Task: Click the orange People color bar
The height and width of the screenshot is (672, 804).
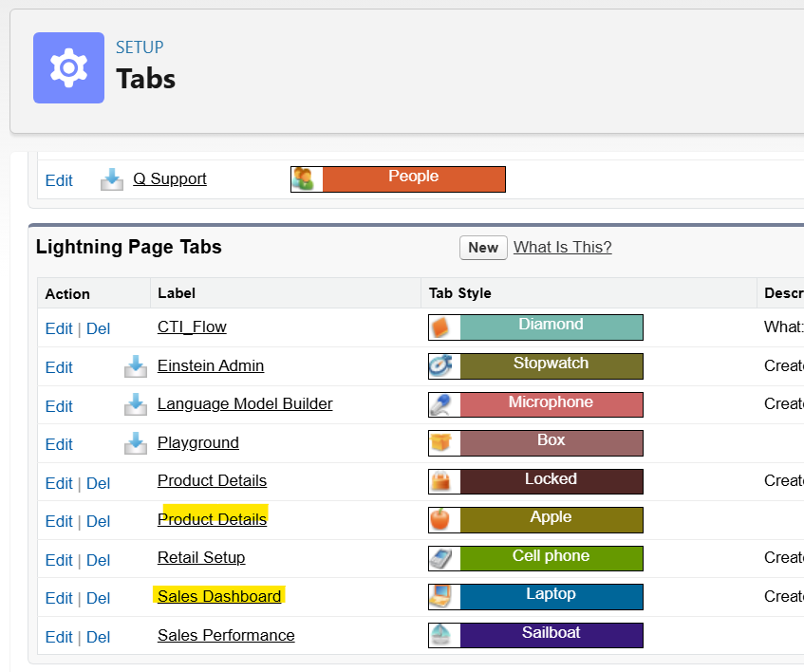Action: click(414, 179)
